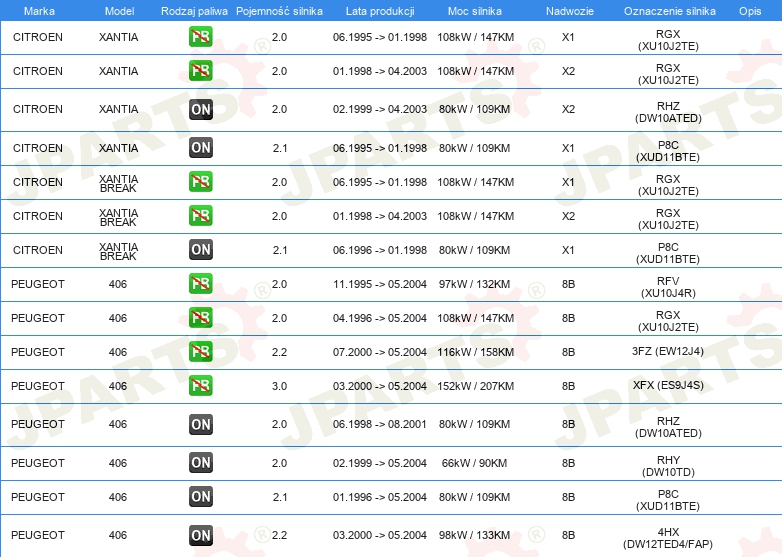Image resolution: width=782 pixels, height=557 pixels.
Task: Click body code '8B' in the XFX row
Action: [x=568, y=386]
